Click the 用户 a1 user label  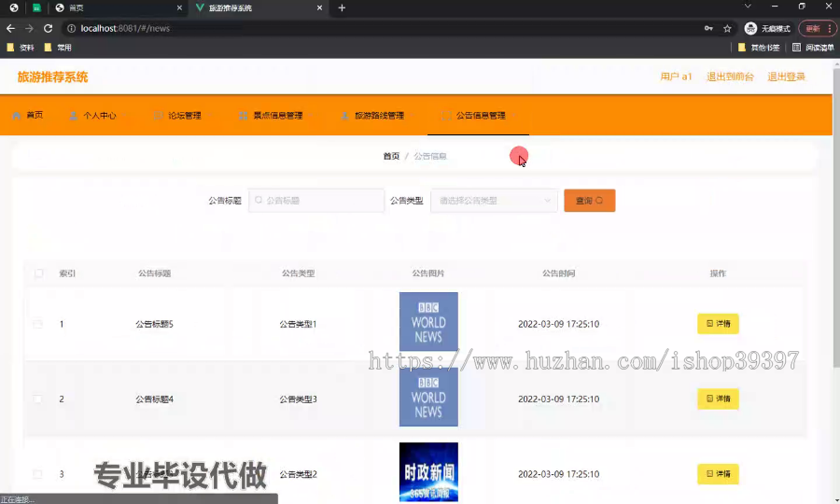click(x=676, y=77)
